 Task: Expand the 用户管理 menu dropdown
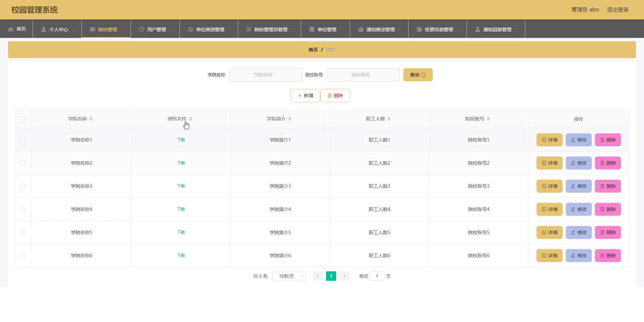(155, 29)
